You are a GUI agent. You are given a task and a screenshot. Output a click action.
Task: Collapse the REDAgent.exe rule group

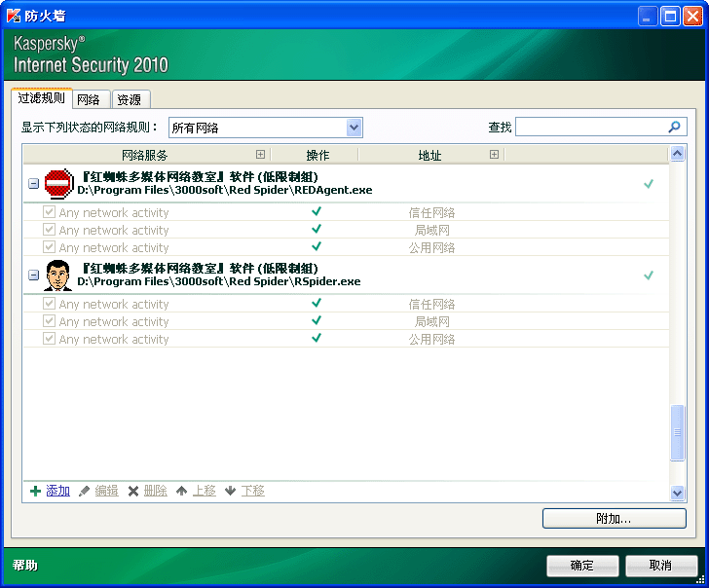(34, 183)
